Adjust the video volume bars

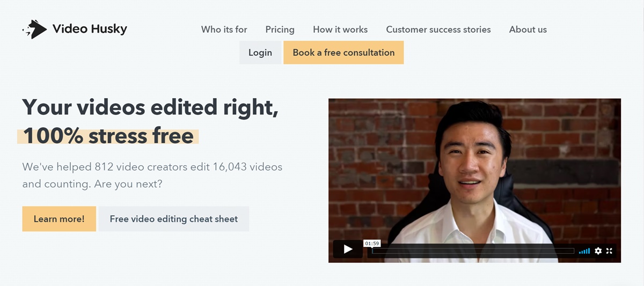(584, 251)
